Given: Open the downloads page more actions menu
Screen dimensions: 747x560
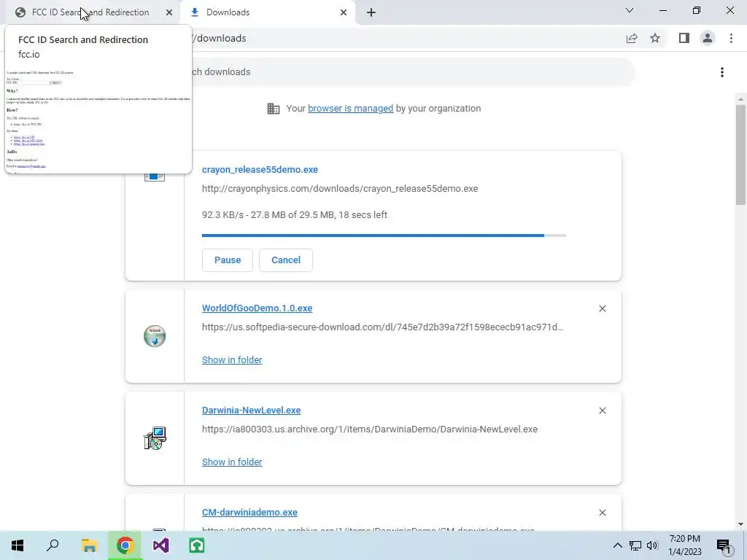Looking at the screenshot, I should click(722, 72).
